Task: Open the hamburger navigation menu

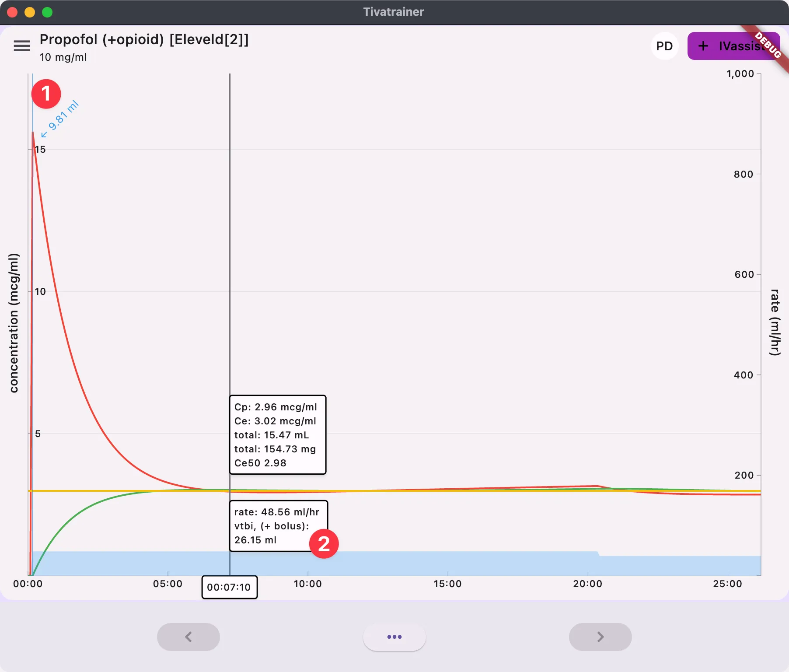Action: click(x=22, y=45)
